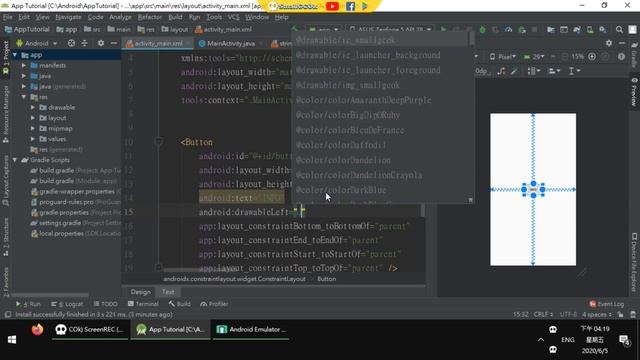Click the zoom out minus icon in preview
The height and width of the screenshot is (360, 640).
(x=565, y=57)
